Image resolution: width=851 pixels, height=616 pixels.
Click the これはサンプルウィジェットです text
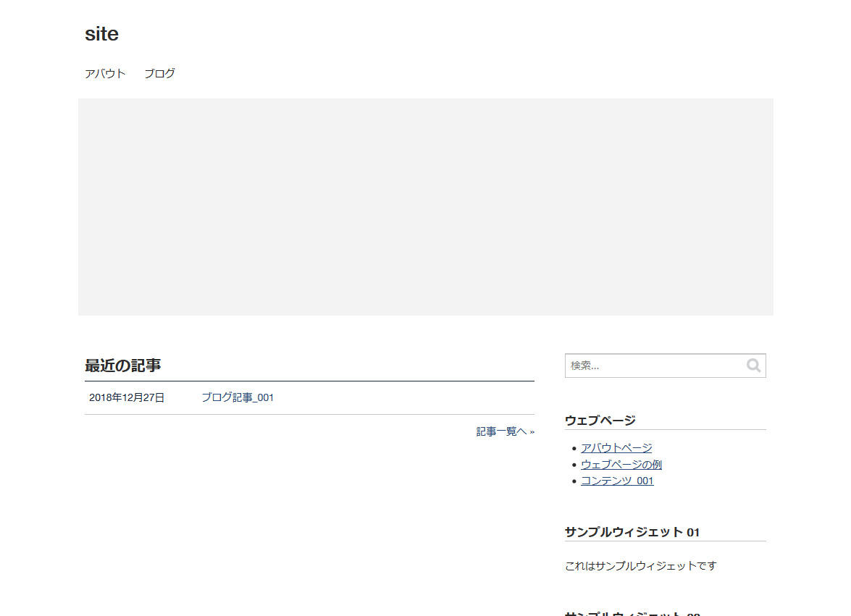(x=640, y=565)
